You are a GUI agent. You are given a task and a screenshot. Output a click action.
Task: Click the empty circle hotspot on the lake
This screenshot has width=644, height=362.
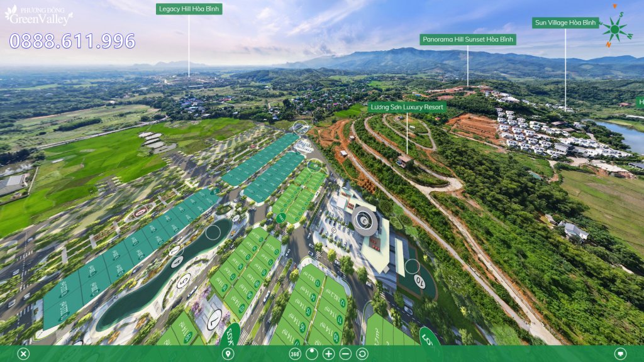(x=213, y=233)
